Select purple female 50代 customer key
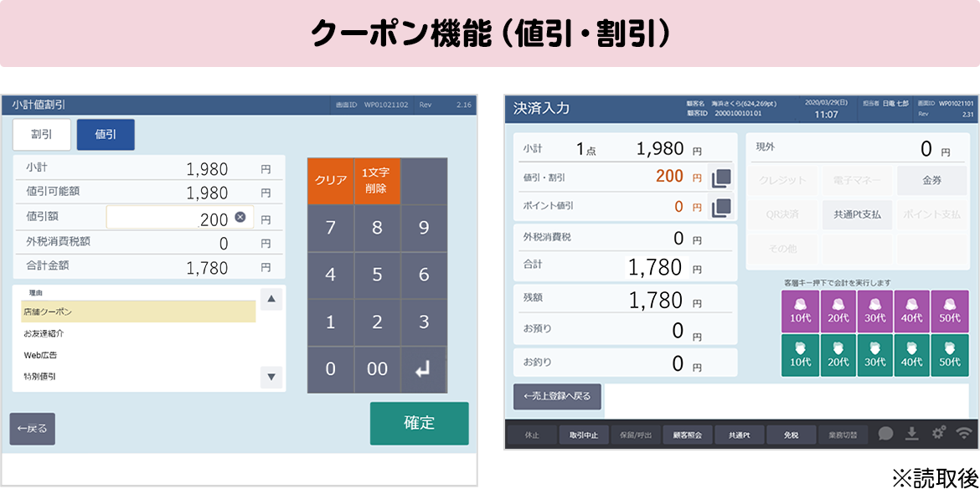 click(x=950, y=311)
